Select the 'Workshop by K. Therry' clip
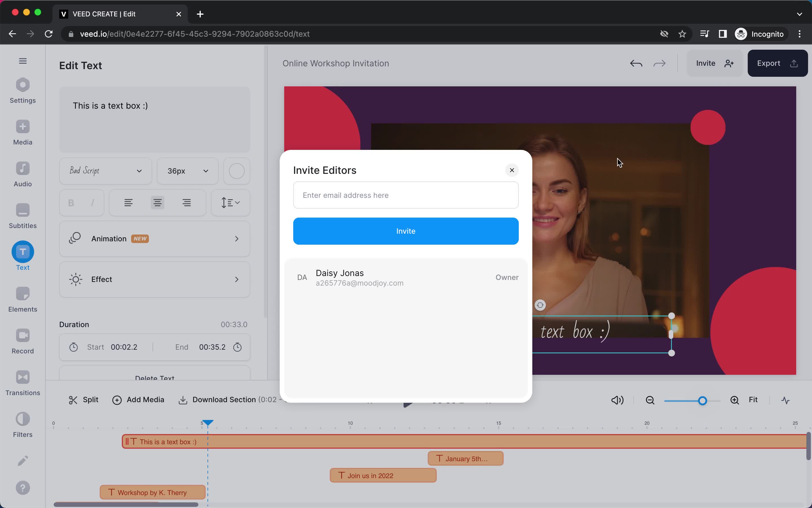This screenshot has height=508, width=812. point(152,492)
